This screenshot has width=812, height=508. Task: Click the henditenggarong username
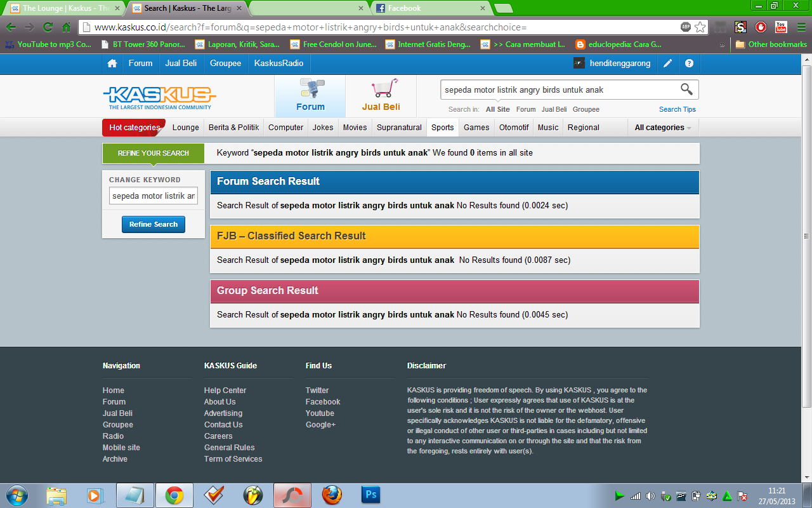click(620, 63)
